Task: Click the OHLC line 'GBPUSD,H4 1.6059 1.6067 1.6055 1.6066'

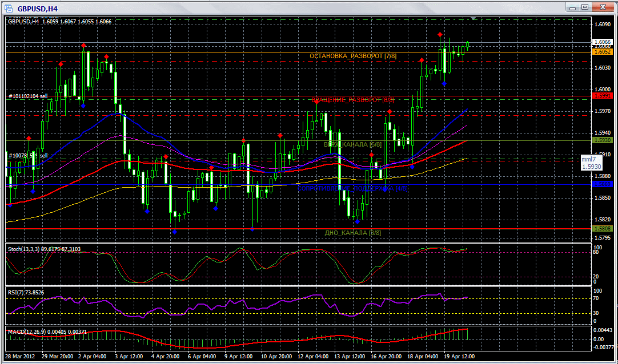Action: click(59, 22)
